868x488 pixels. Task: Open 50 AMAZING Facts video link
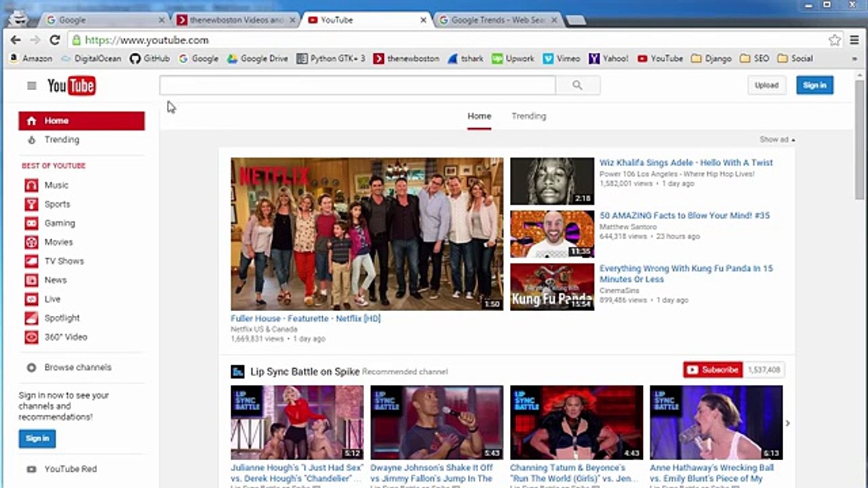[685, 216]
